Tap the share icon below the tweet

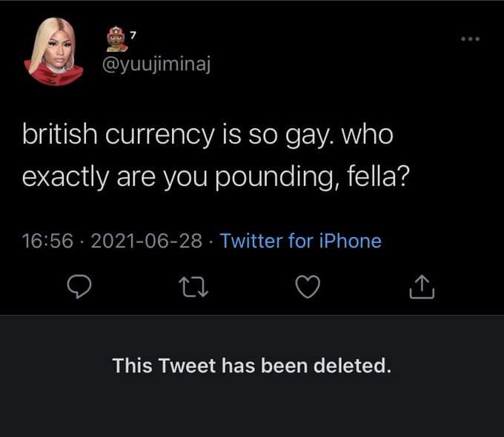point(421,287)
